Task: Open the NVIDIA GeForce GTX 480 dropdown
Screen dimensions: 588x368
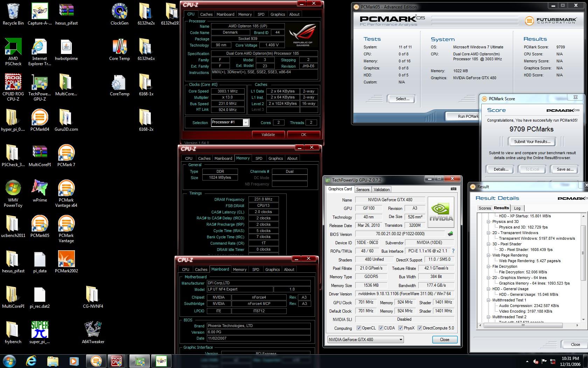Action: (366, 339)
